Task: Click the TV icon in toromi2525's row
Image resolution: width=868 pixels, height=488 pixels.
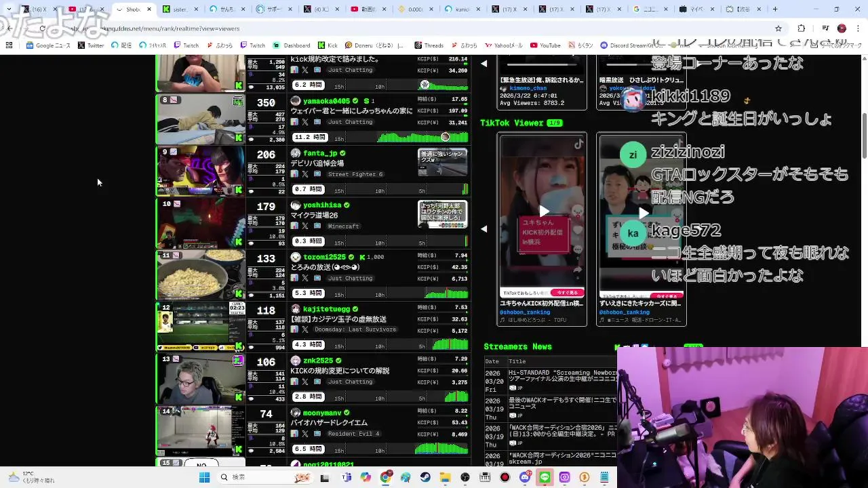Action: 317,278
